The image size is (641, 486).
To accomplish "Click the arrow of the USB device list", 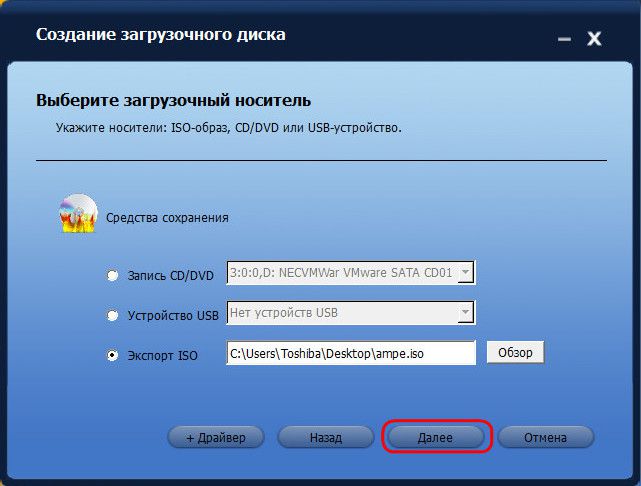I will 465,313.
